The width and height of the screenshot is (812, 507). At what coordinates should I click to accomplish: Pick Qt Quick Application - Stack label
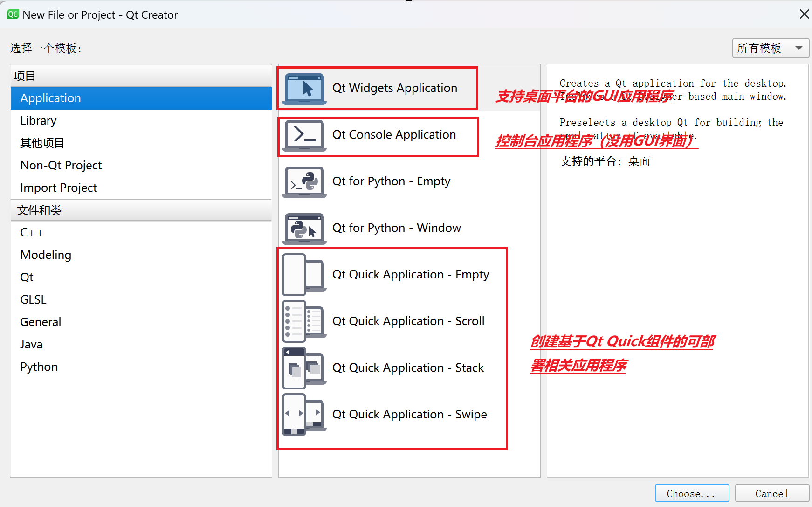click(408, 368)
